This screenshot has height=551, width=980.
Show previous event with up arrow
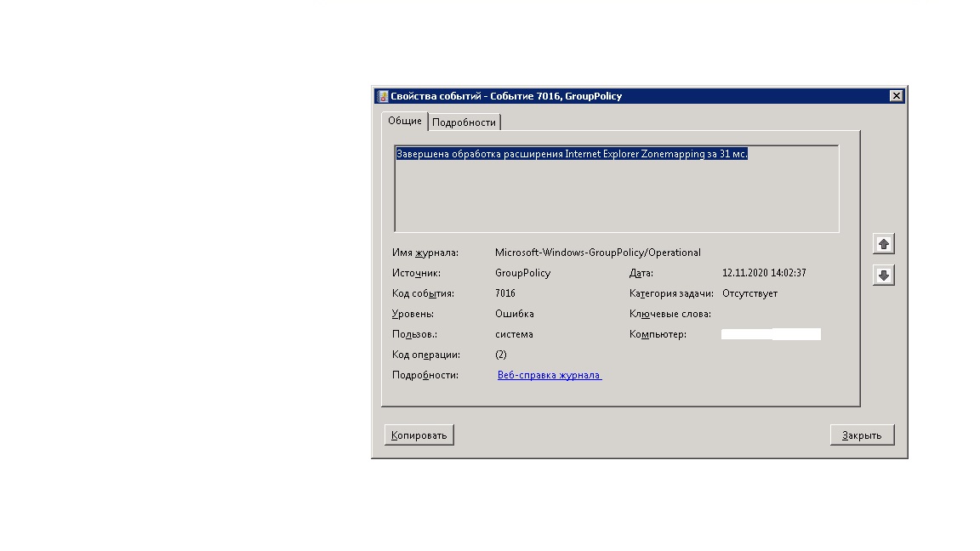point(883,244)
